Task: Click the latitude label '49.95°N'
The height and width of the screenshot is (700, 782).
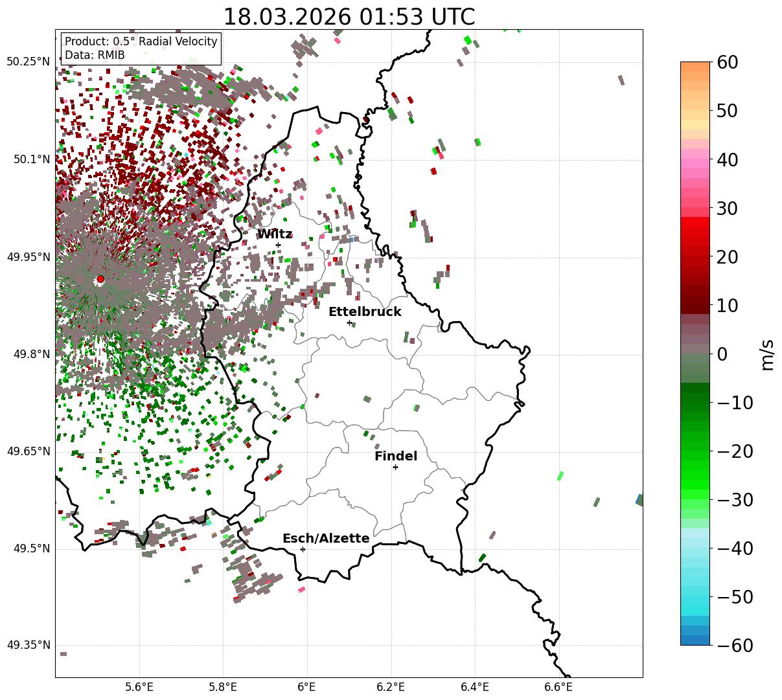Action: pos(28,257)
